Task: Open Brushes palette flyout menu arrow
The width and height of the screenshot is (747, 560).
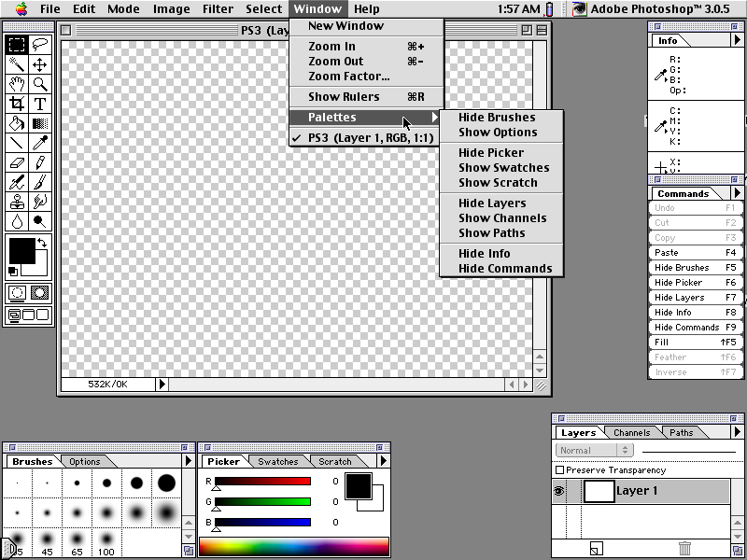Action: click(x=189, y=460)
